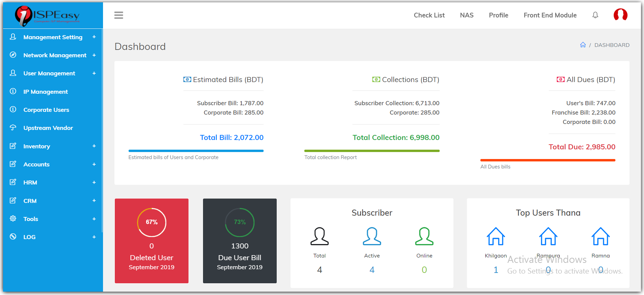Click the Corporate Users info icon
Screen dimensions: 644x295
pyautogui.click(x=13, y=109)
